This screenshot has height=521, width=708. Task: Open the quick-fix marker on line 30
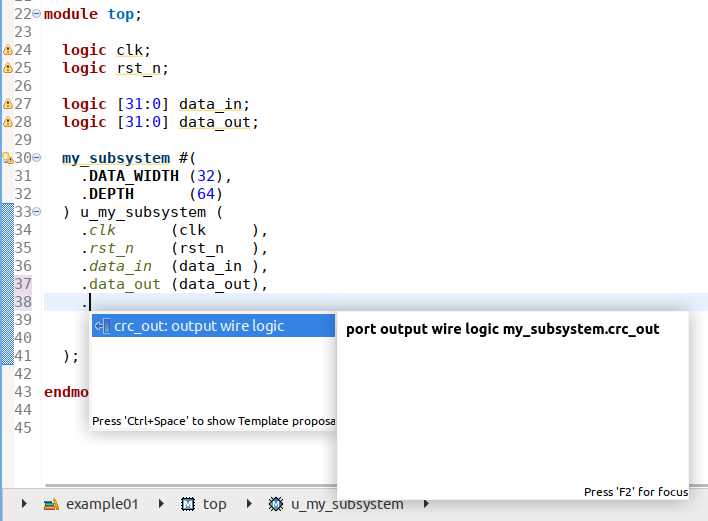pyautogui.click(x=8, y=158)
